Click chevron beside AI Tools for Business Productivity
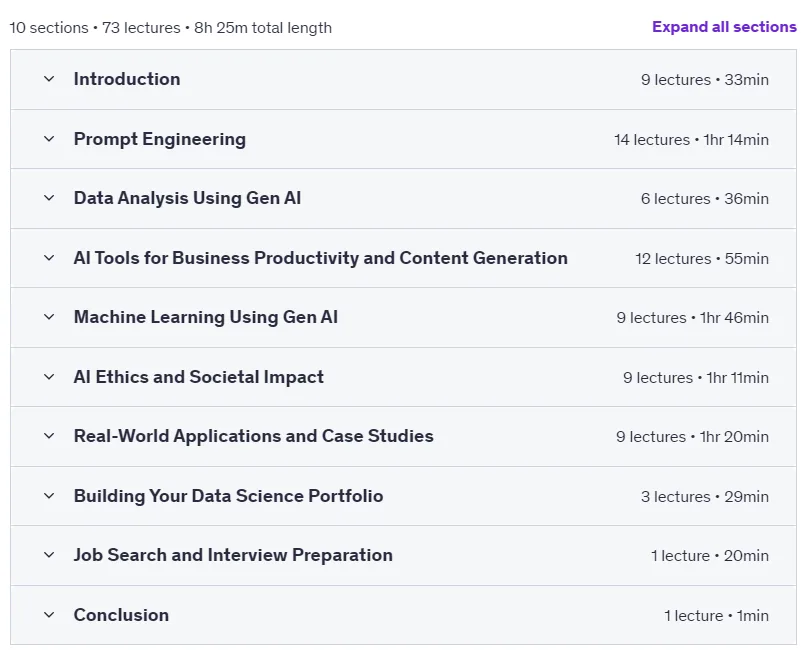Image resolution: width=804 pixels, height=650 pixels. (49, 258)
